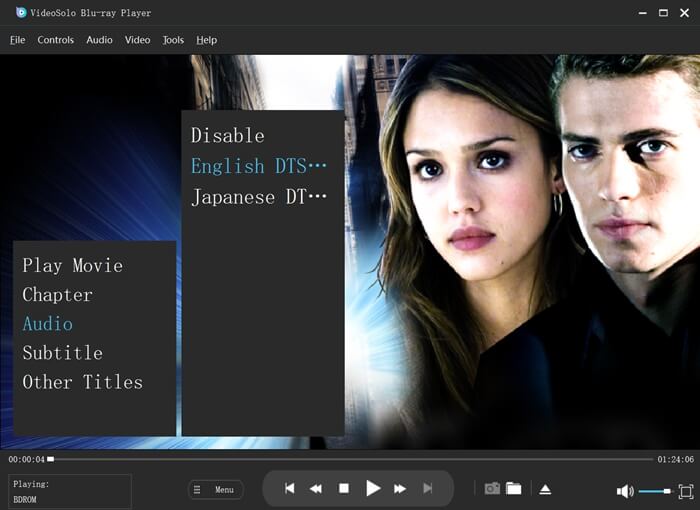This screenshot has height=510, width=700.
Task: Click the rewind button
Action: pos(316,489)
